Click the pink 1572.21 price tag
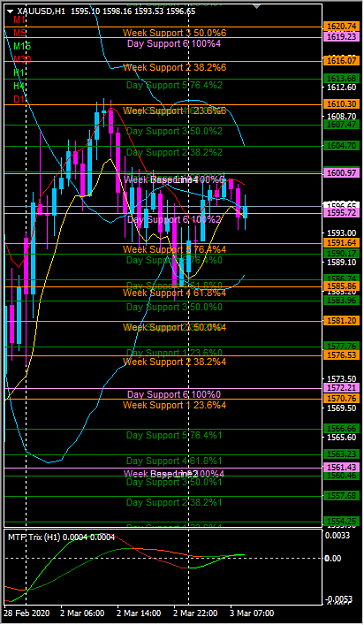This screenshot has width=364, height=625. [342, 388]
